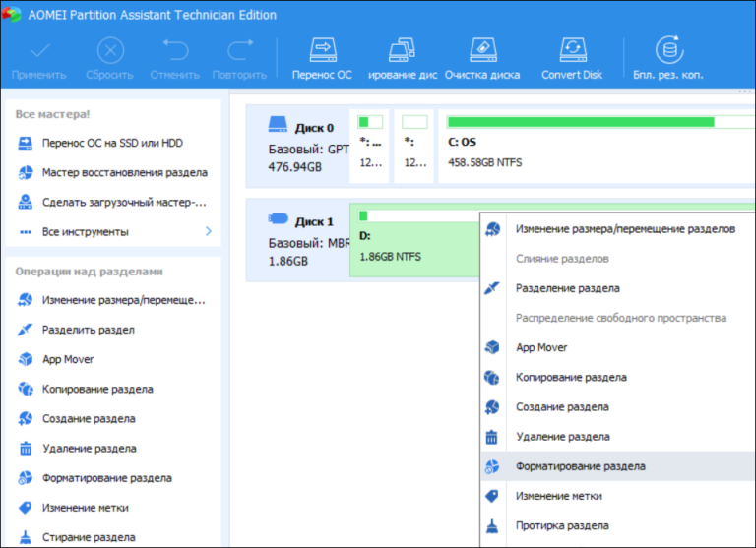The height and width of the screenshot is (548, 756).
Task: Select second small unnamed partition on Диск 0
Action: click(413, 147)
